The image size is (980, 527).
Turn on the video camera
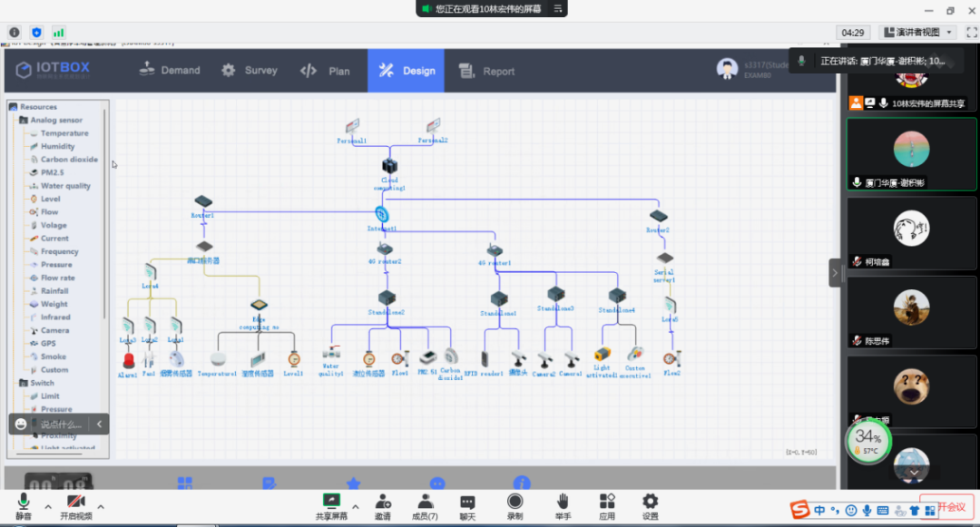click(x=76, y=502)
